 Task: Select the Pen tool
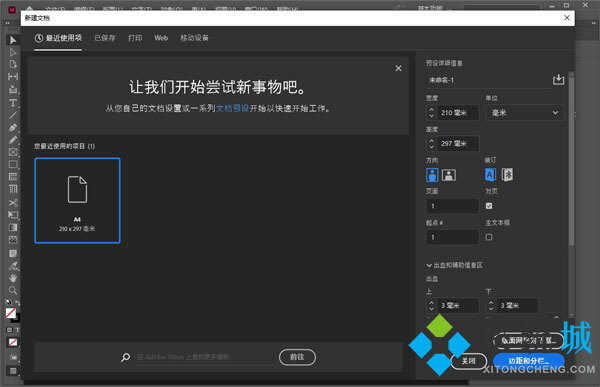(13, 127)
